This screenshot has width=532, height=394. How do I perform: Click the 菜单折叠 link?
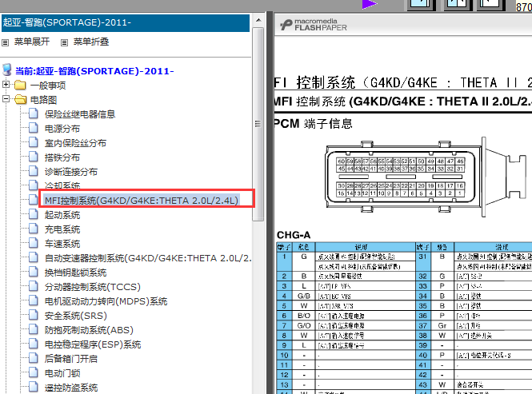click(x=91, y=42)
